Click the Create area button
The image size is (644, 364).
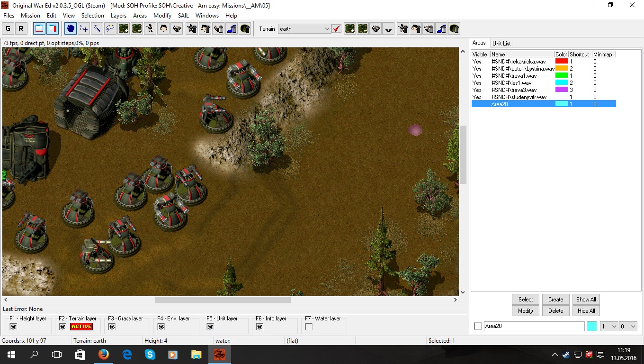pos(556,300)
